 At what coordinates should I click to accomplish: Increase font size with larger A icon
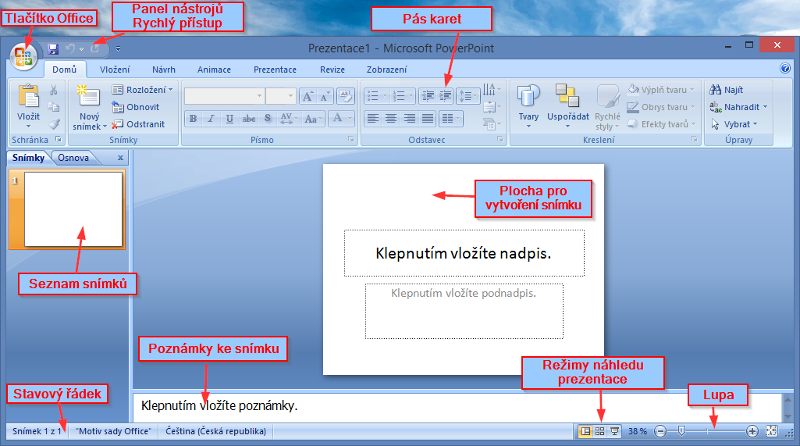click(308, 96)
